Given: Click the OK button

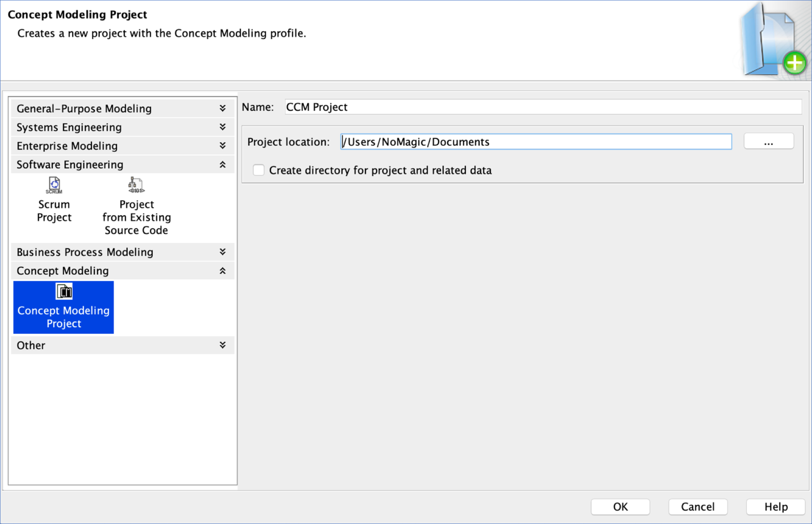Looking at the screenshot, I should pyautogui.click(x=620, y=507).
